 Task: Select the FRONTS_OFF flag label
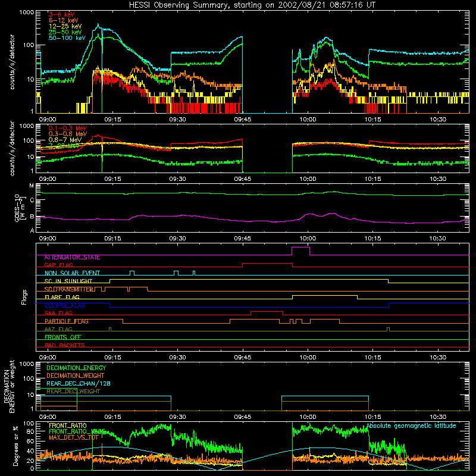63,337
